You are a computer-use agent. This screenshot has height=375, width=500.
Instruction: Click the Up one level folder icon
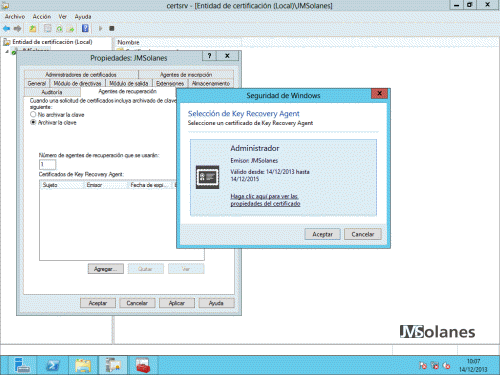33,29
